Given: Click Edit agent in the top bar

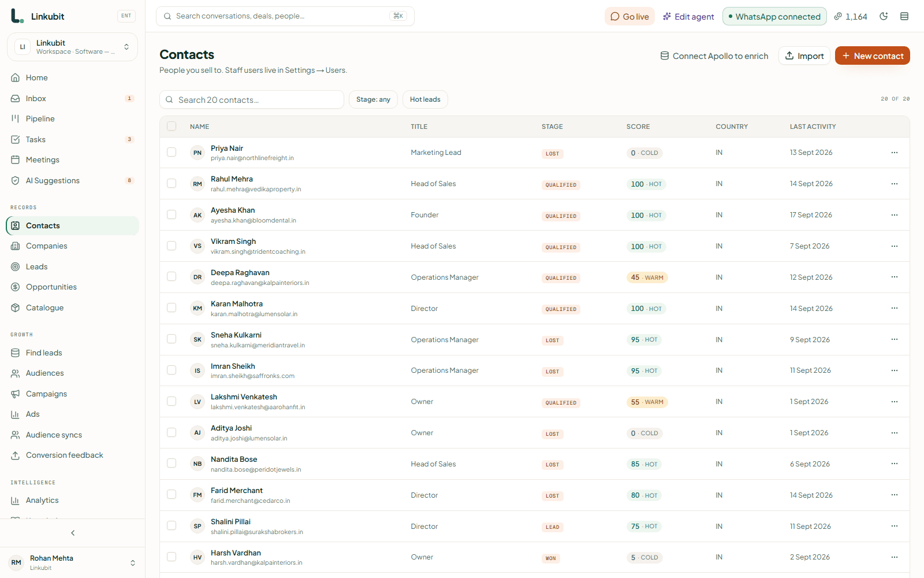Looking at the screenshot, I should 688,16.
